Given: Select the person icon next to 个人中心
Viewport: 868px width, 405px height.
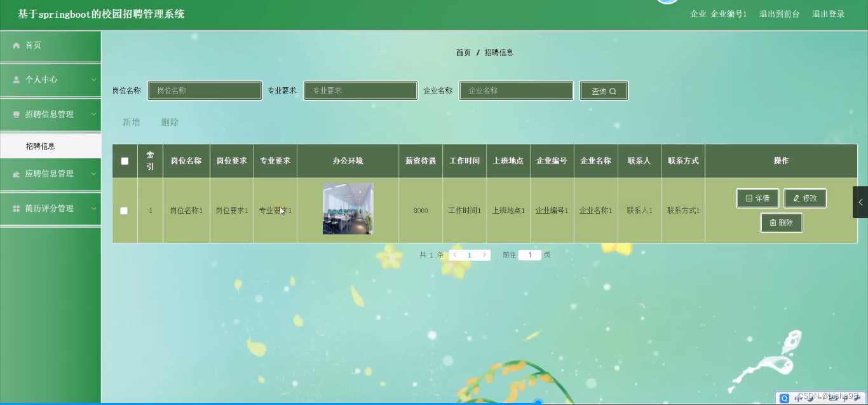Looking at the screenshot, I should tap(16, 79).
